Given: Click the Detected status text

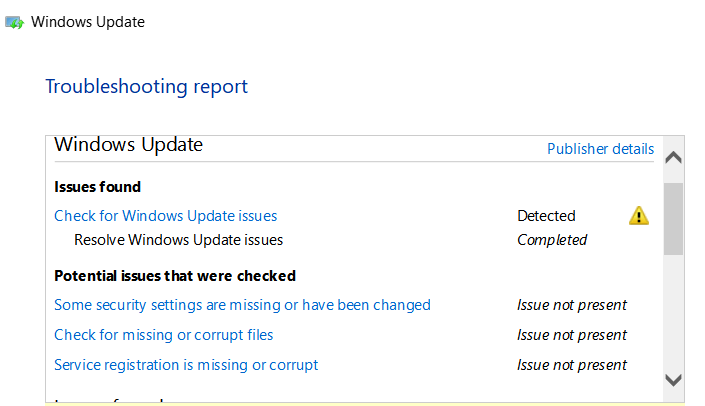Looking at the screenshot, I should [546, 215].
